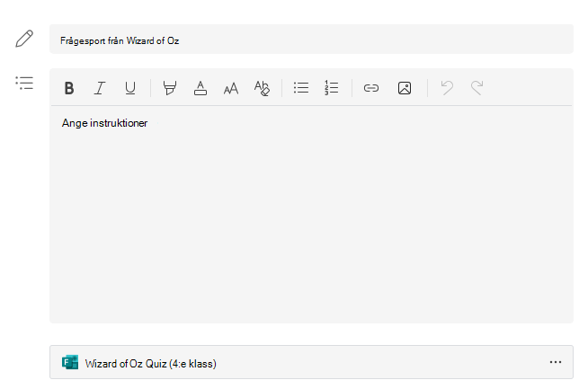Open the Forms quiz attachment icon
Image resolution: width=588 pixels, height=389 pixels.
tap(70, 362)
